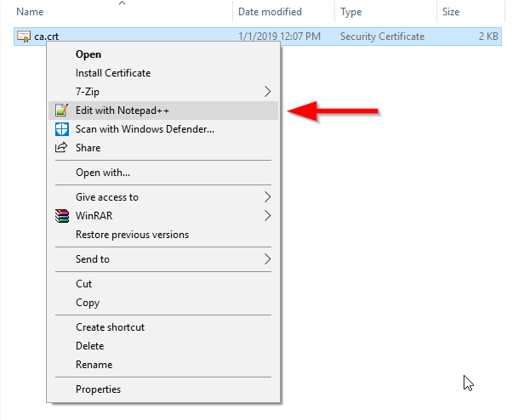
Task: Select Create shortcut entry
Action: tap(163, 327)
